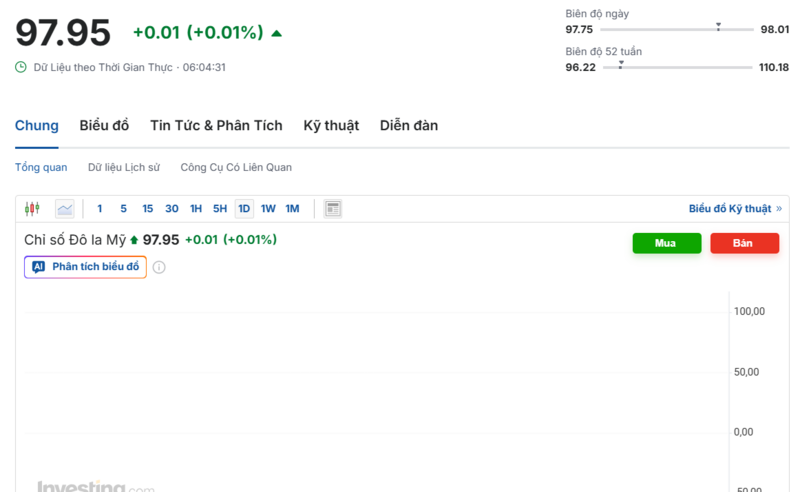Click the info icon beside Phân tích biểu đồ
Viewport: 800px width, 492px height.
(159, 267)
